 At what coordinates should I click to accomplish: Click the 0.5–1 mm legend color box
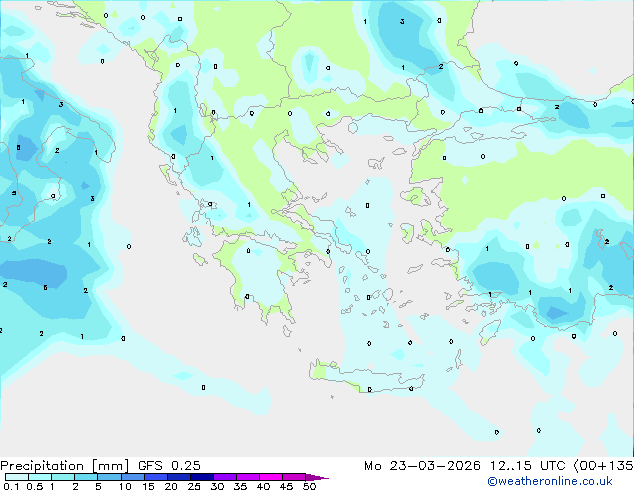(x=40, y=477)
